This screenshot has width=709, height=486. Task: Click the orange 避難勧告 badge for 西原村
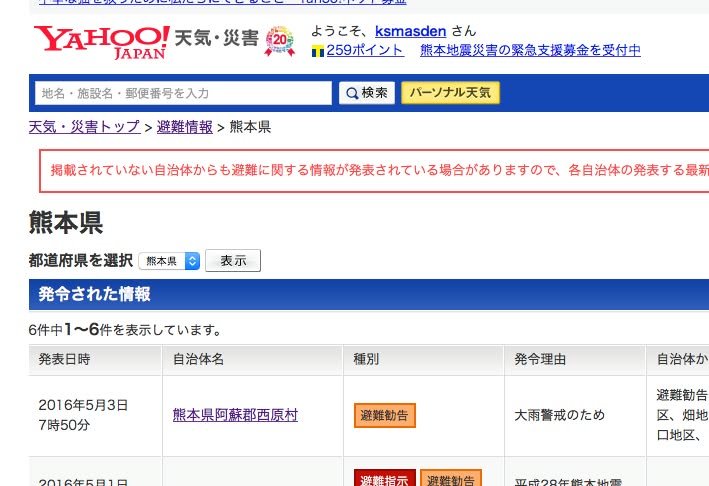coord(385,415)
